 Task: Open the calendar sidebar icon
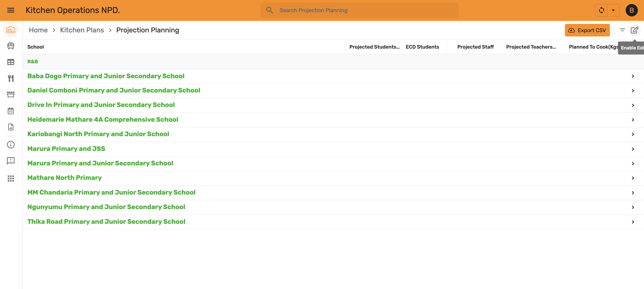(11, 111)
